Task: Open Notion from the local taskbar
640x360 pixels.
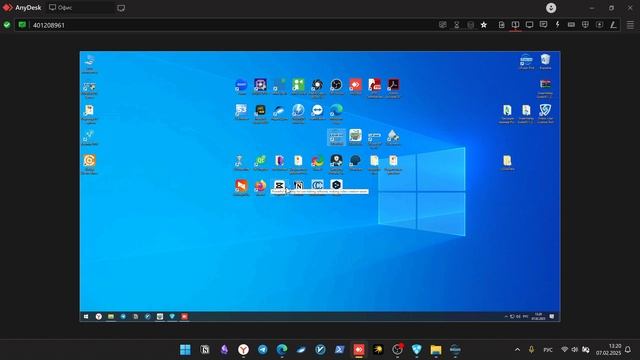Action: [x=205, y=349]
